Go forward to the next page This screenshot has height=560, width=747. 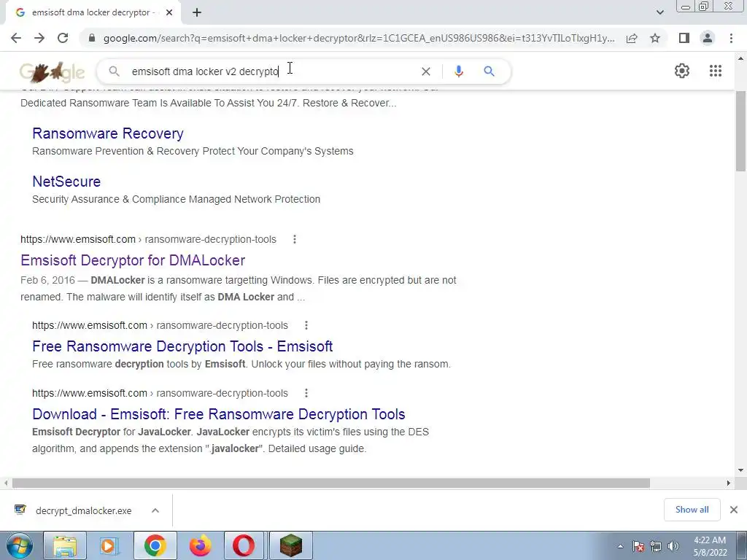coord(39,38)
